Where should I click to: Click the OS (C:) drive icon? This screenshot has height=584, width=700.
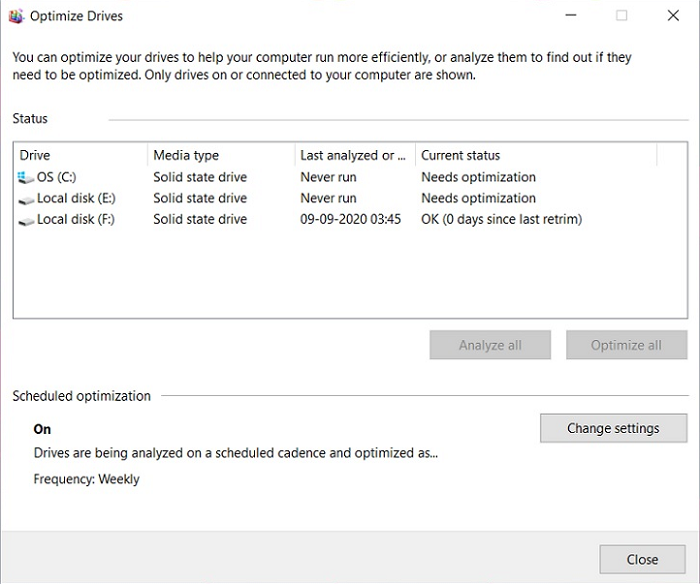[x=25, y=177]
